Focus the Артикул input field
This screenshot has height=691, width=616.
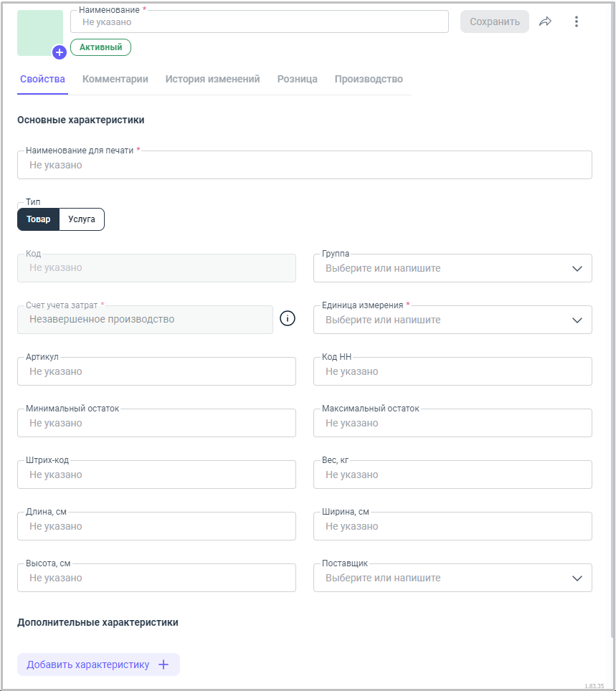156,371
